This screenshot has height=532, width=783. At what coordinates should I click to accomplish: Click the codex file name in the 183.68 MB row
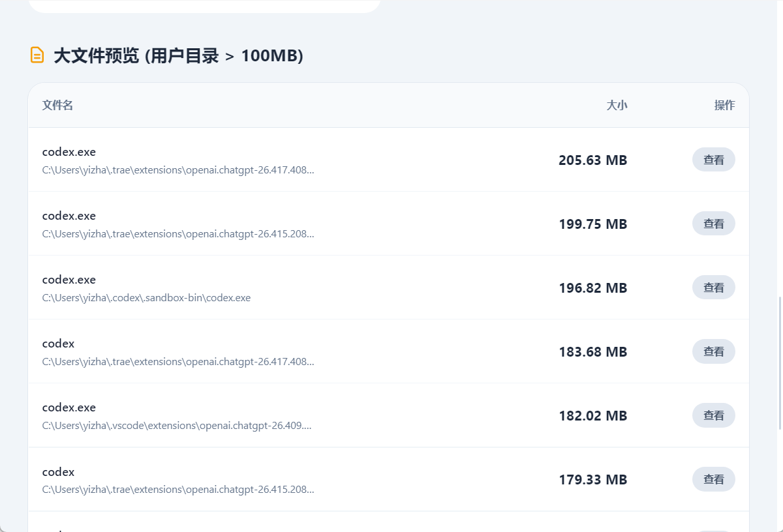point(58,344)
